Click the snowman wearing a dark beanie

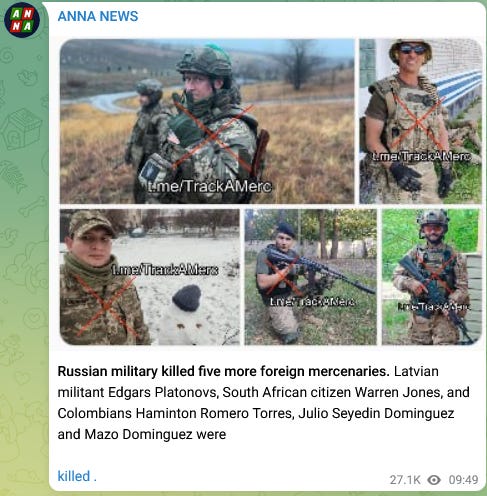184,316
